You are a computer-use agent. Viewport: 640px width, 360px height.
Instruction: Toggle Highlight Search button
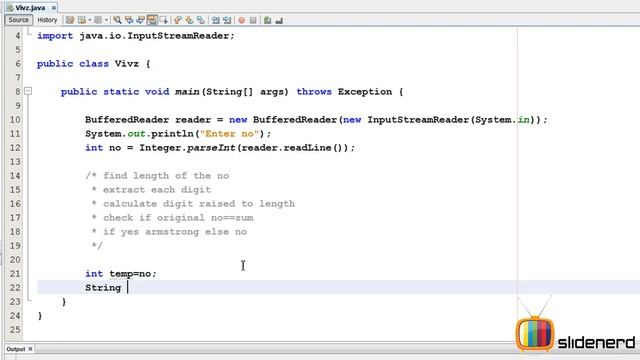point(152,20)
